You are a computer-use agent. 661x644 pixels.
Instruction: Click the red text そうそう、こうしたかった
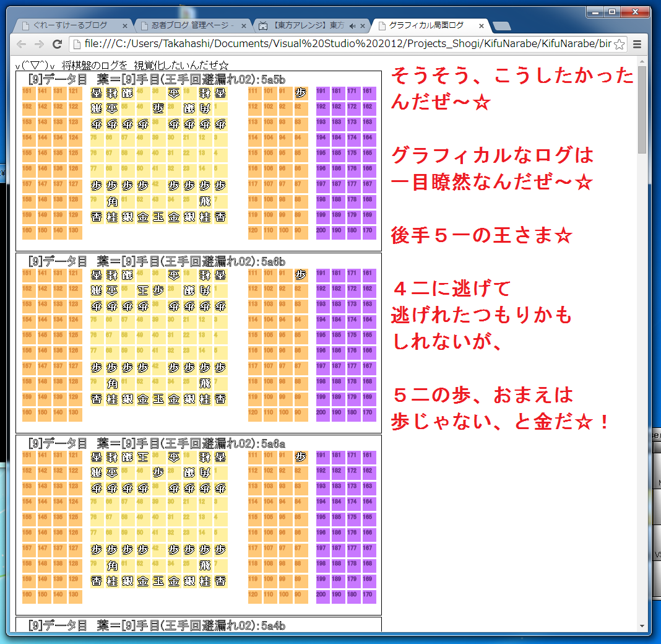point(512,76)
